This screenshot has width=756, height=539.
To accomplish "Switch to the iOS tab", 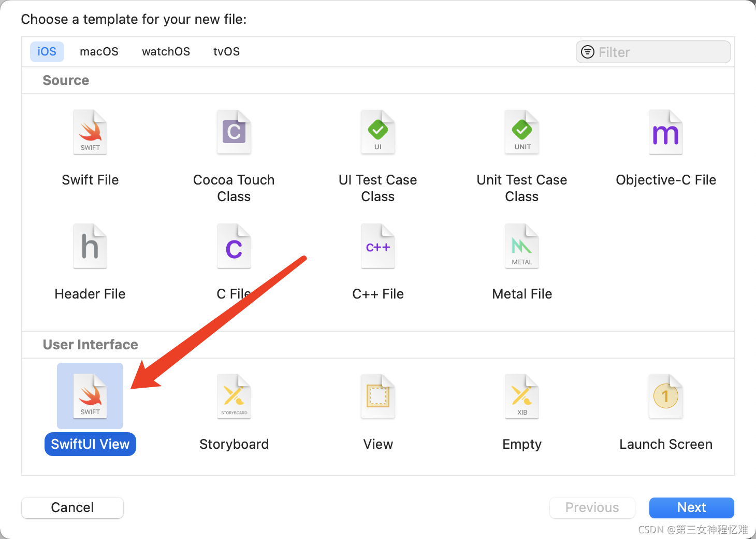I will 47,52.
